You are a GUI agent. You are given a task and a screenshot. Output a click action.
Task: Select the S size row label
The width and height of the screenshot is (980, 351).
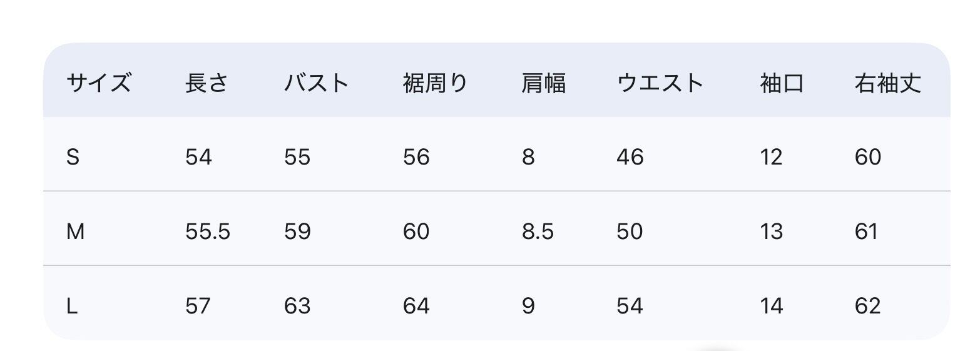tap(73, 157)
